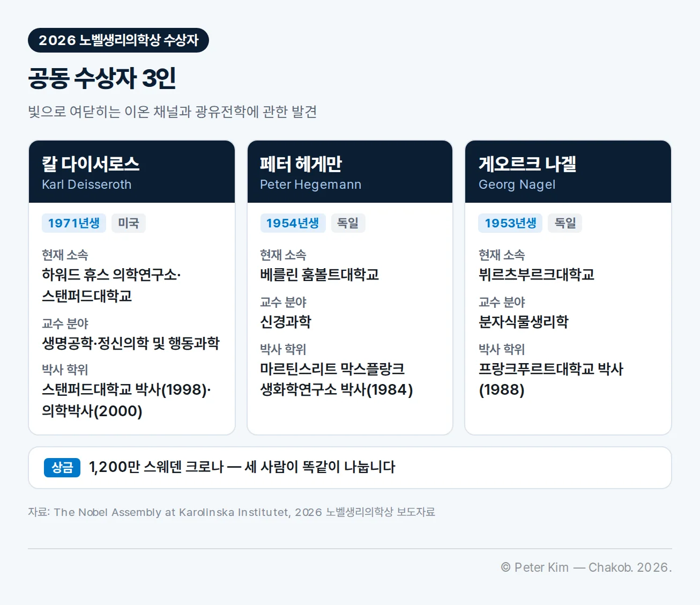Click '프랑크푸르트대학교 박사 (1988)' text

click(x=551, y=379)
